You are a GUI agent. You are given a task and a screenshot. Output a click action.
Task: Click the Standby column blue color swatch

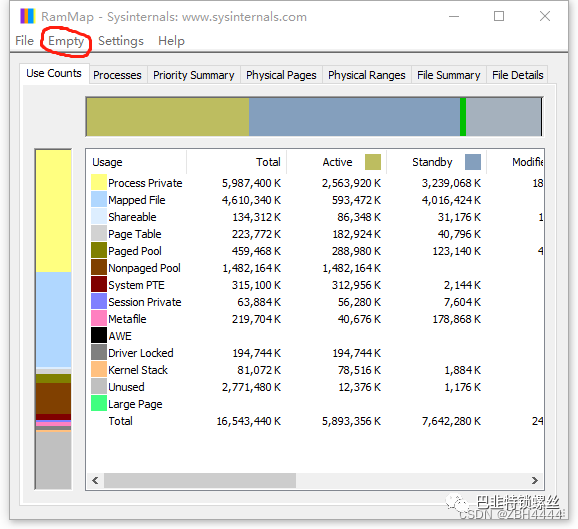point(473,162)
